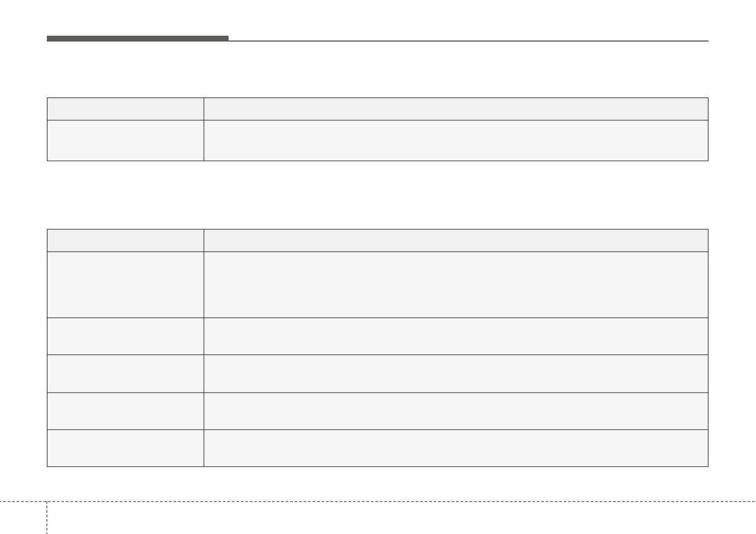
Task: Select fourth body row's narrow cell, lower table
Action: pos(125,411)
